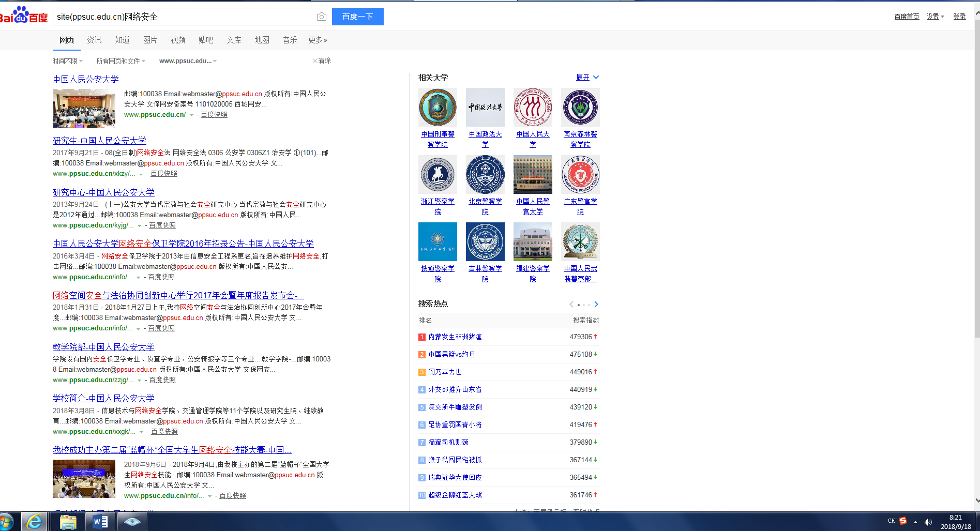Open 百度首页 home link
The image size is (980, 531).
click(x=907, y=17)
